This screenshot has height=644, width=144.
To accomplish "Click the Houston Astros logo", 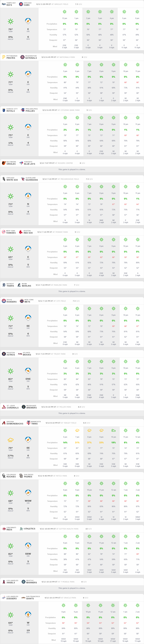I will (x=3, y=354).
